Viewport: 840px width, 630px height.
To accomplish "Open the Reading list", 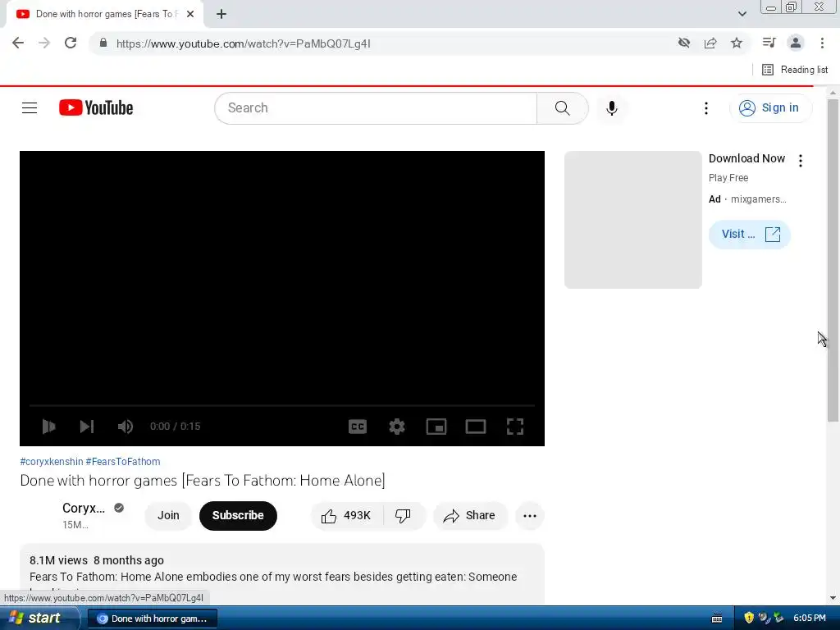I will (795, 70).
